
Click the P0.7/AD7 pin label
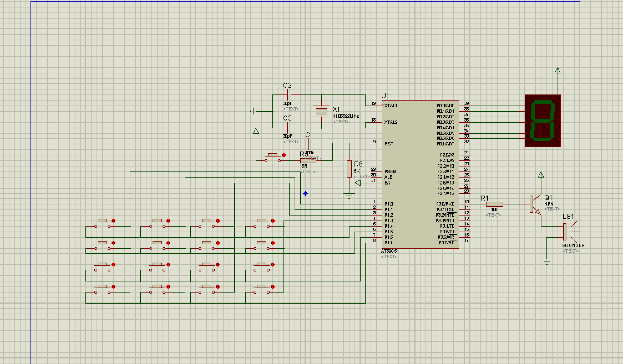445,144
